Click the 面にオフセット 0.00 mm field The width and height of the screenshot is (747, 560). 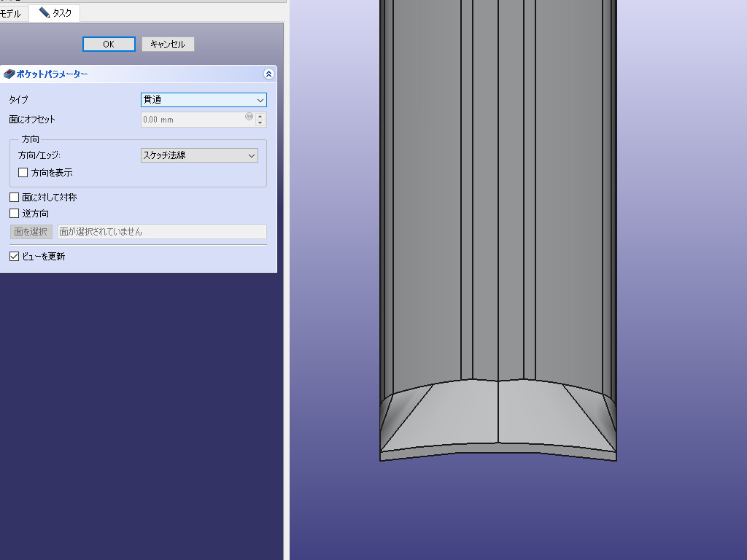[x=192, y=120]
